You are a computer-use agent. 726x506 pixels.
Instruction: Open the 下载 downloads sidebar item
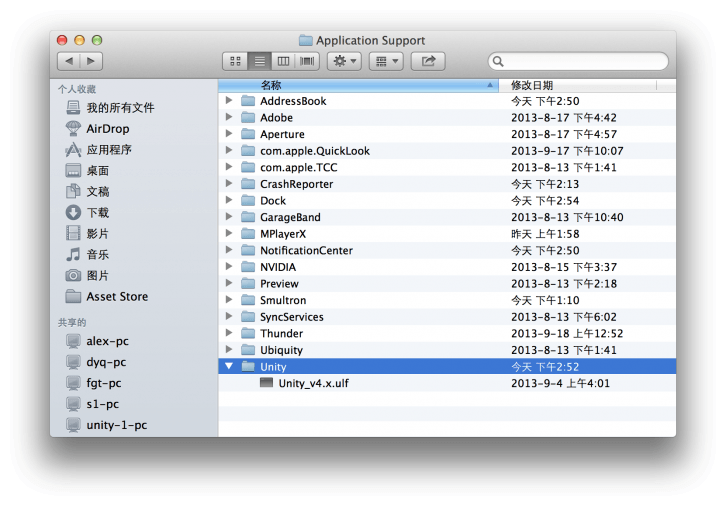97,213
